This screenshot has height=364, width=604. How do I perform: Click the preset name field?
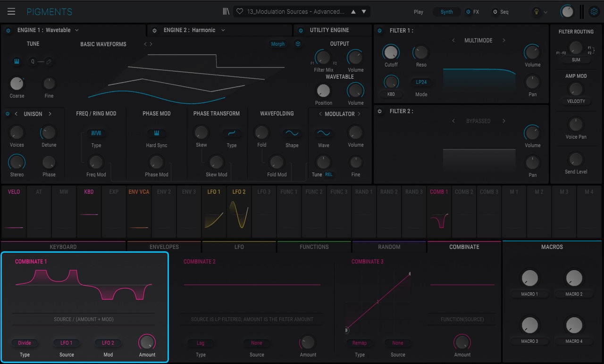point(295,11)
